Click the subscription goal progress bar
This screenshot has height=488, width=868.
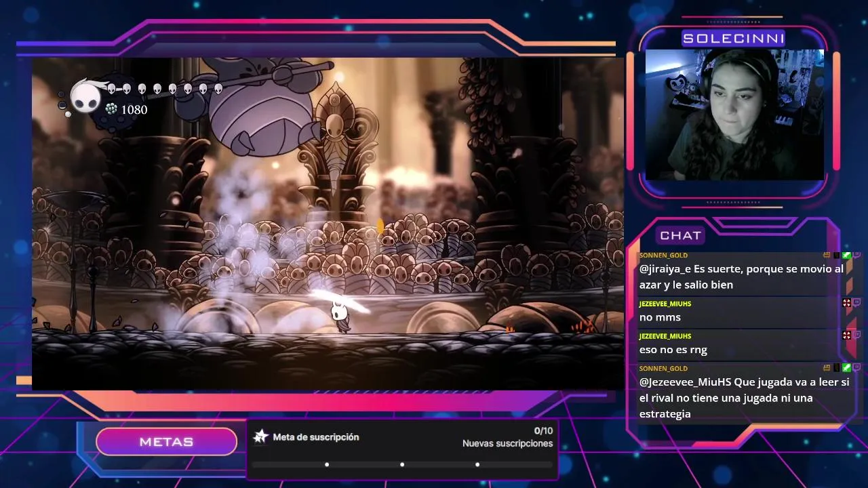402,464
